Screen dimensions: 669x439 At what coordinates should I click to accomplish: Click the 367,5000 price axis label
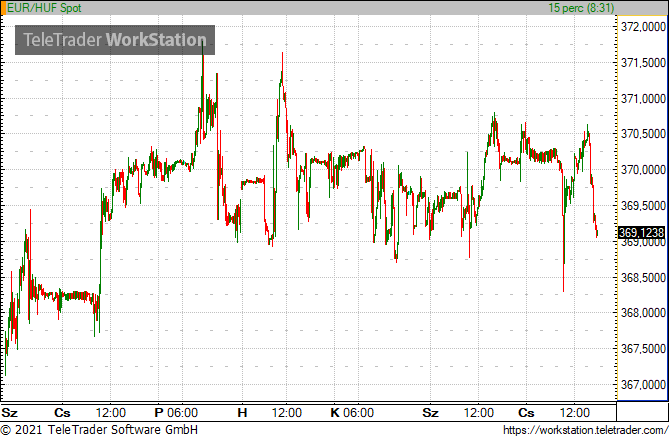tap(643, 349)
